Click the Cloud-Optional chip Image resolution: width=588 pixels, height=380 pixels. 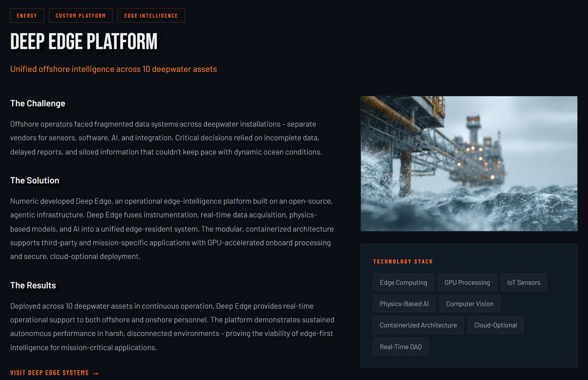coord(495,325)
